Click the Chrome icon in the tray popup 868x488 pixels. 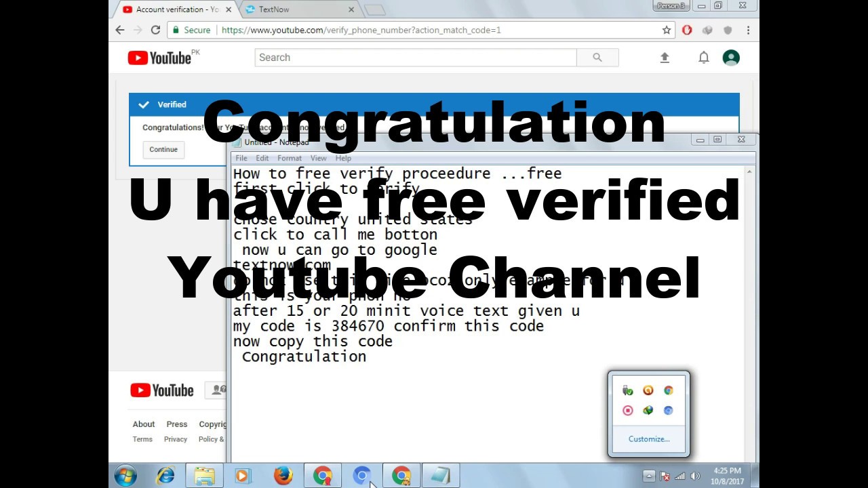(x=669, y=390)
